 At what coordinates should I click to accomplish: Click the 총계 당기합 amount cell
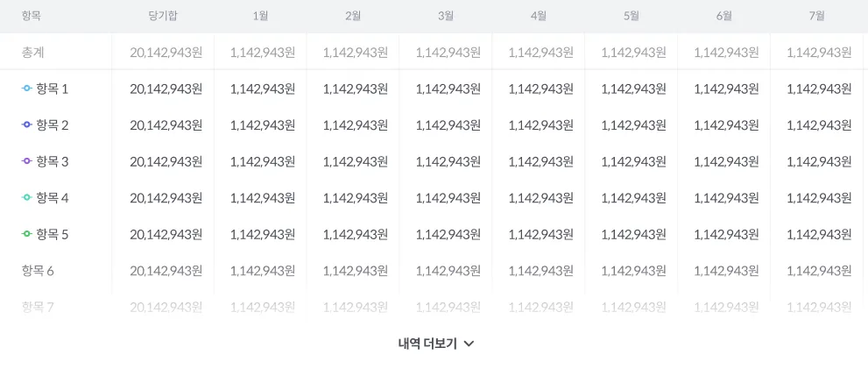(166, 52)
